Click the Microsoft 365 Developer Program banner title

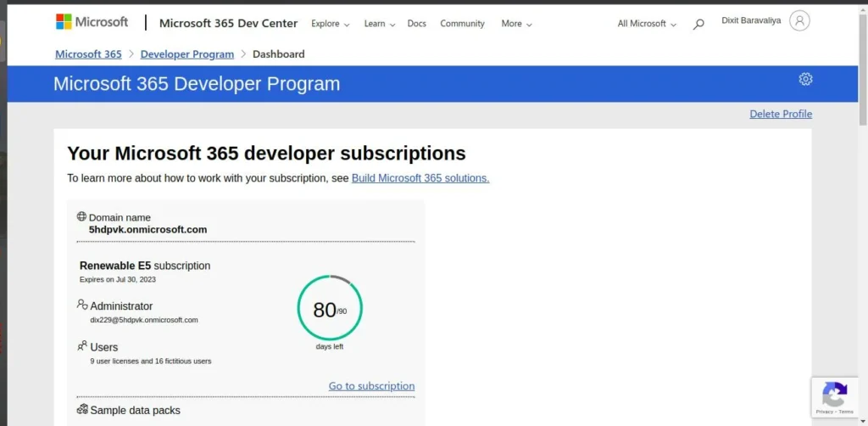[x=197, y=84]
